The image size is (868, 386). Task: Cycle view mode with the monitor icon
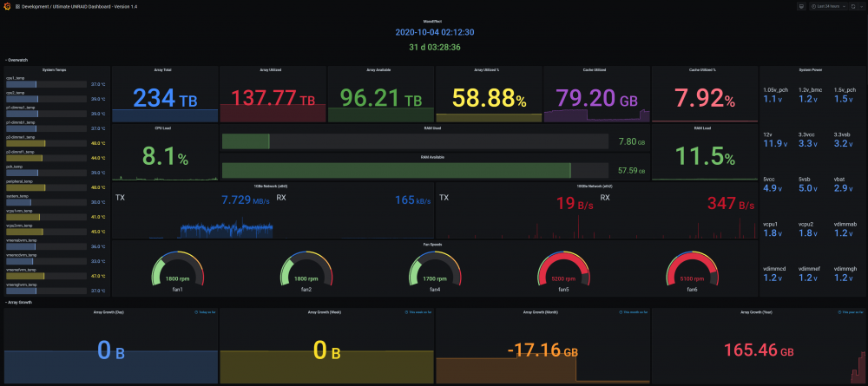[800, 6]
